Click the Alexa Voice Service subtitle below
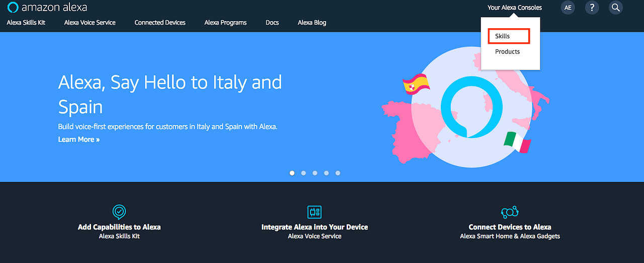 pos(314,236)
